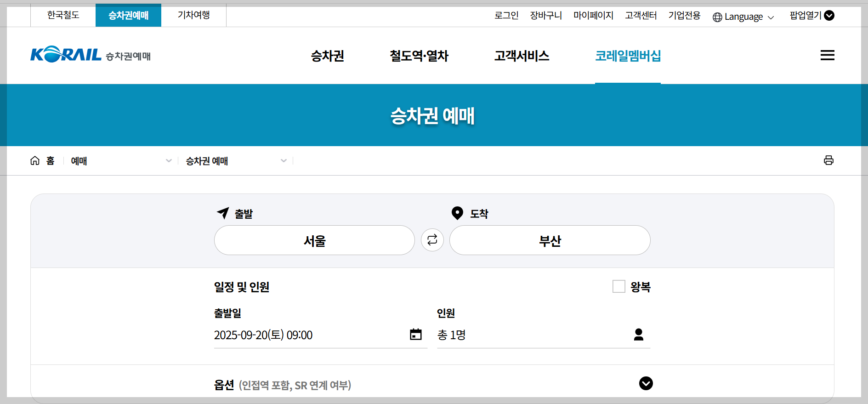Click the home icon in breadcrumb
The image size is (868, 404).
[x=35, y=160]
